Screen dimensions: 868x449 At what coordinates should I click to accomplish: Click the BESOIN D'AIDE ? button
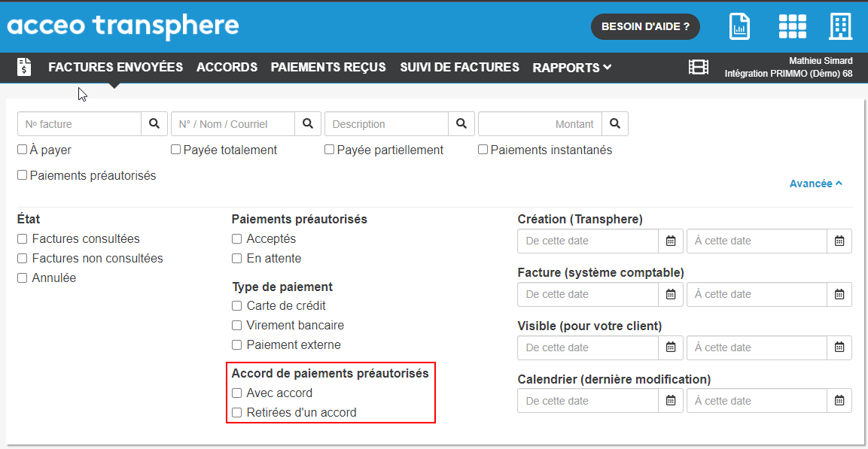point(645,26)
